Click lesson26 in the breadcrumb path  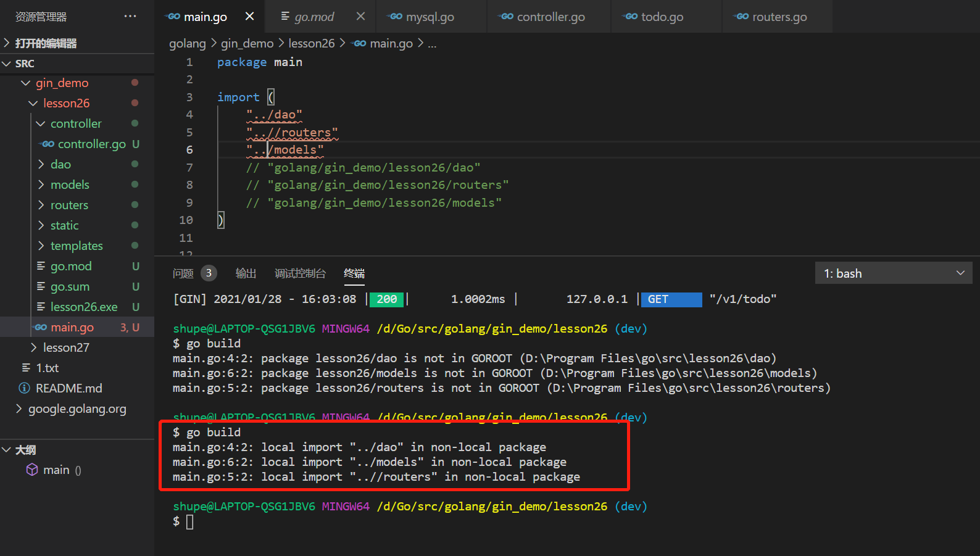(x=311, y=43)
